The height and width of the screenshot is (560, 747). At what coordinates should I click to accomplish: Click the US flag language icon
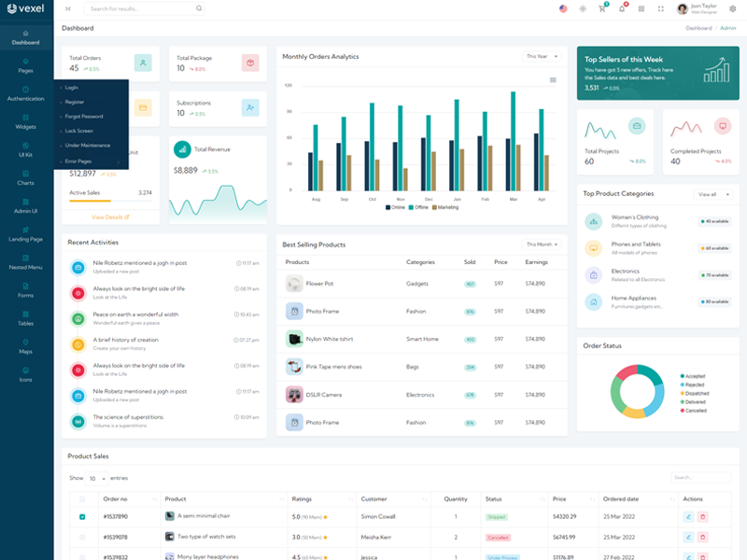point(563,8)
